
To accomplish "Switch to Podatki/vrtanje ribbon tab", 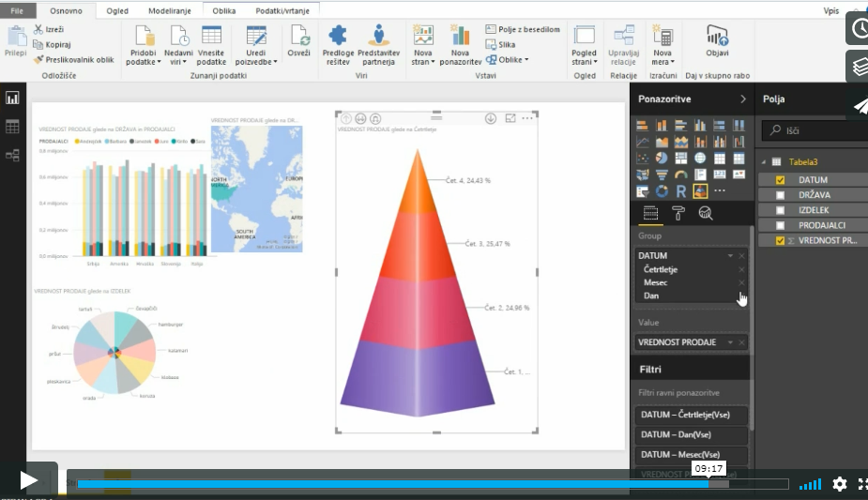I will pyautogui.click(x=282, y=10).
